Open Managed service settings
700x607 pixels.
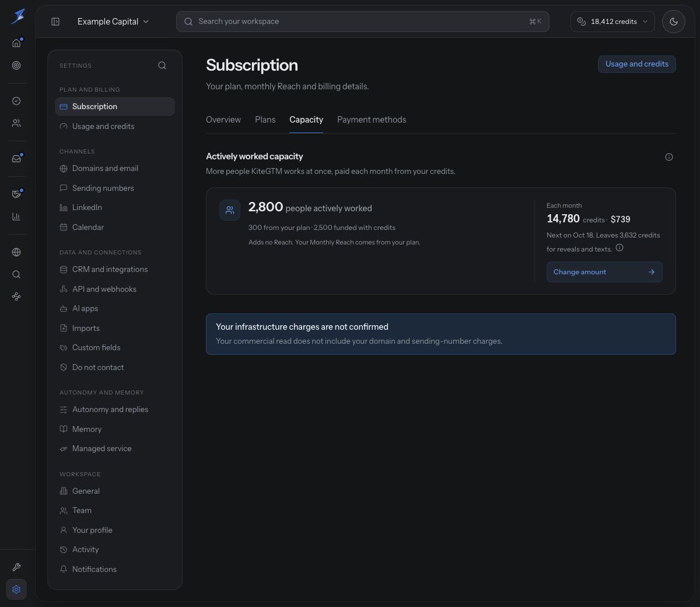pos(115,449)
